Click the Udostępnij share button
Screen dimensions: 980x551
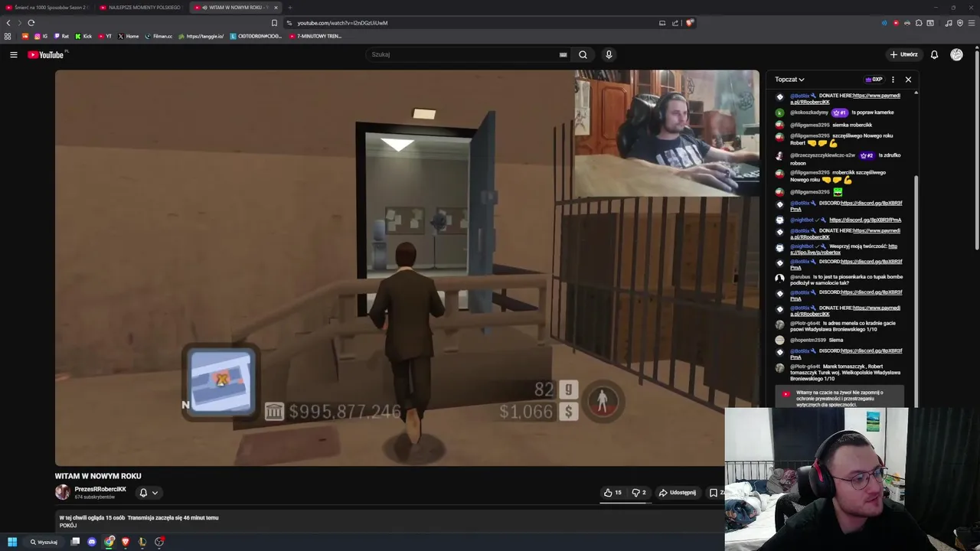point(678,493)
